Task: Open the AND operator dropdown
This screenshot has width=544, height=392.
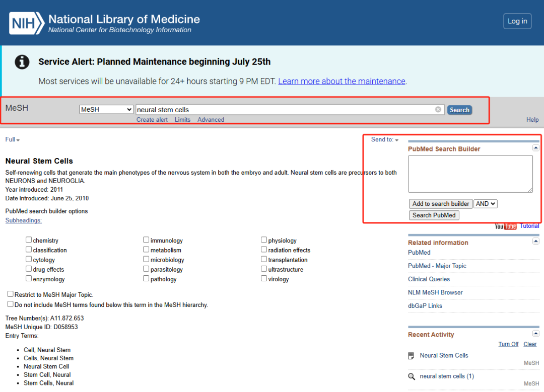Action: click(x=486, y=204)
